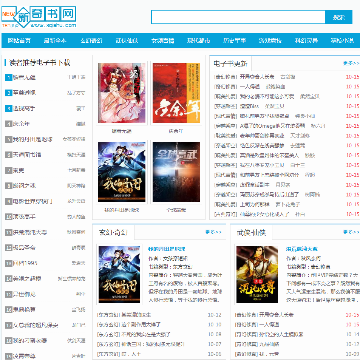
Task: Click 更多>> in the 武侠仙侠 section
Action: (x=351, y=232)
